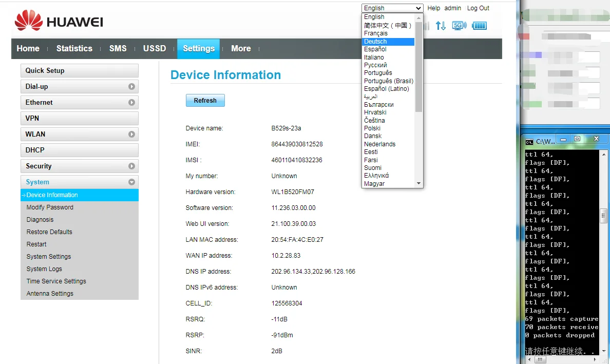Click the Help link

(434, 8)
